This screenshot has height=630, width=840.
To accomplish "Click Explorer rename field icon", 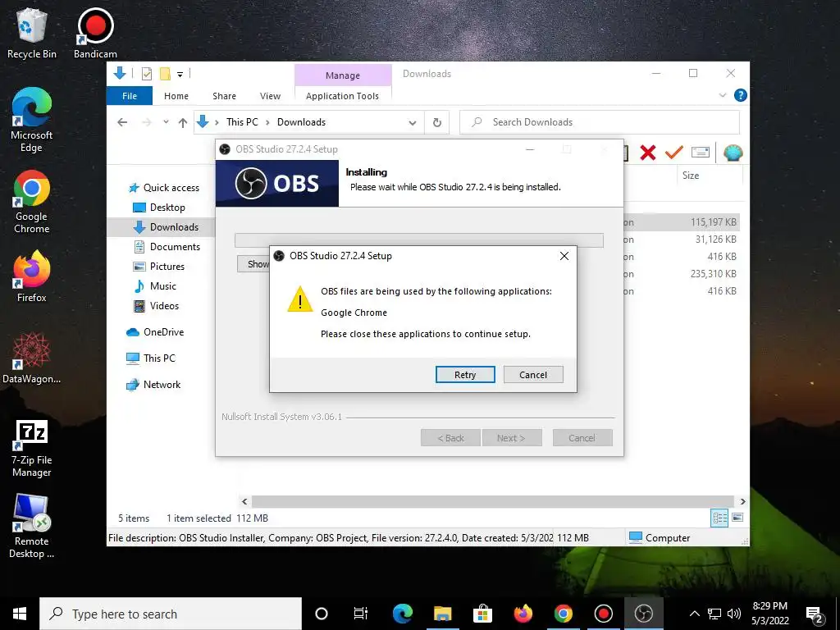I will [x=701, y=153].
